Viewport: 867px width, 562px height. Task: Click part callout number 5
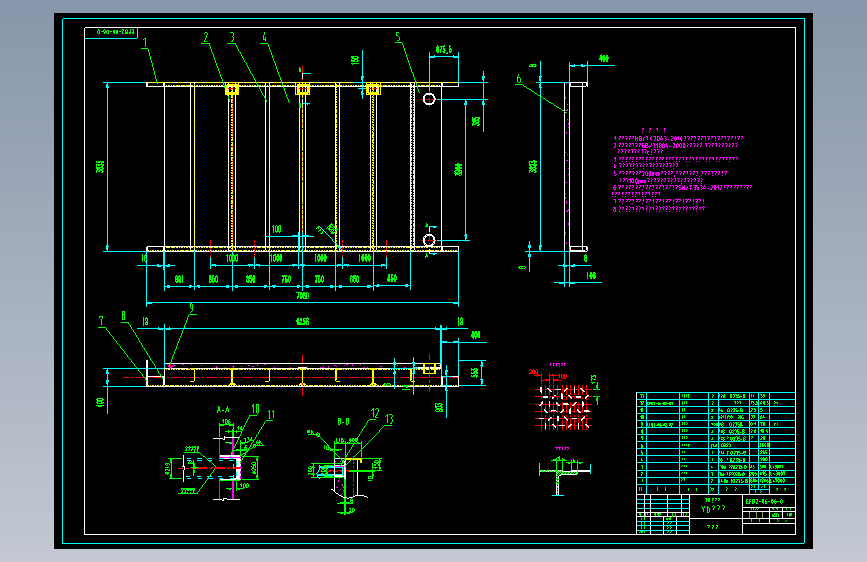[x=398, y=37]
